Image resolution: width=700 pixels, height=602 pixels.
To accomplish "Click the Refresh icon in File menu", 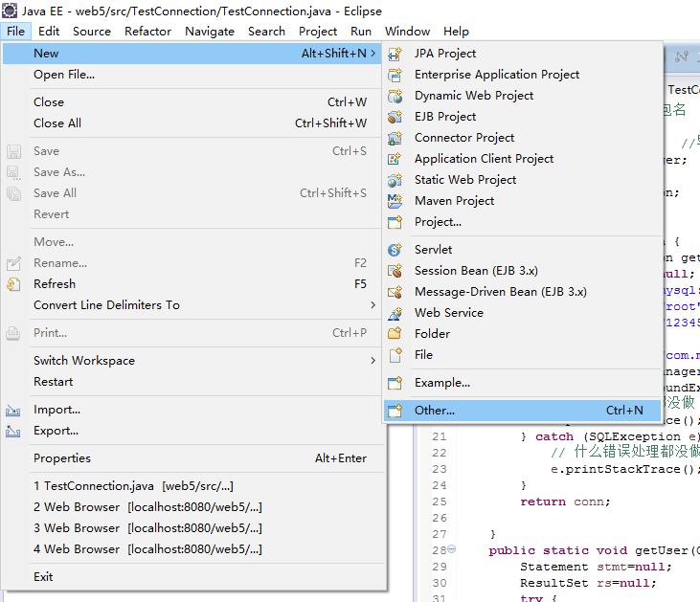I will (x=13, y=284).
